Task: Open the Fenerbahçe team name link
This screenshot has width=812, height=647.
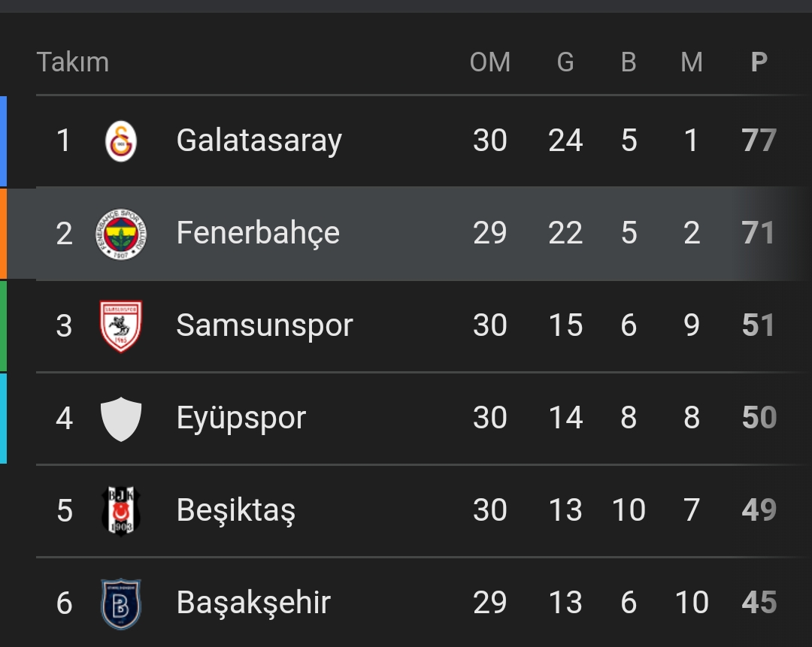Action: 258,234
